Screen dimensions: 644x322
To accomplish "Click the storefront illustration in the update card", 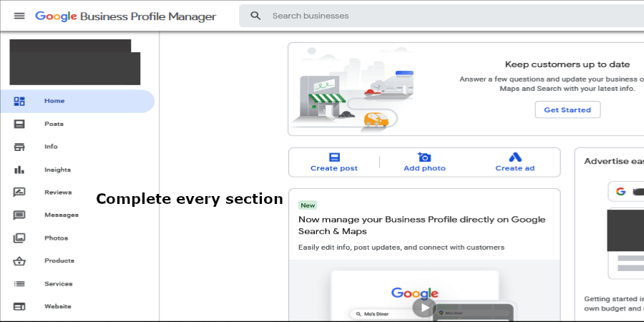I will pos(352,90).
